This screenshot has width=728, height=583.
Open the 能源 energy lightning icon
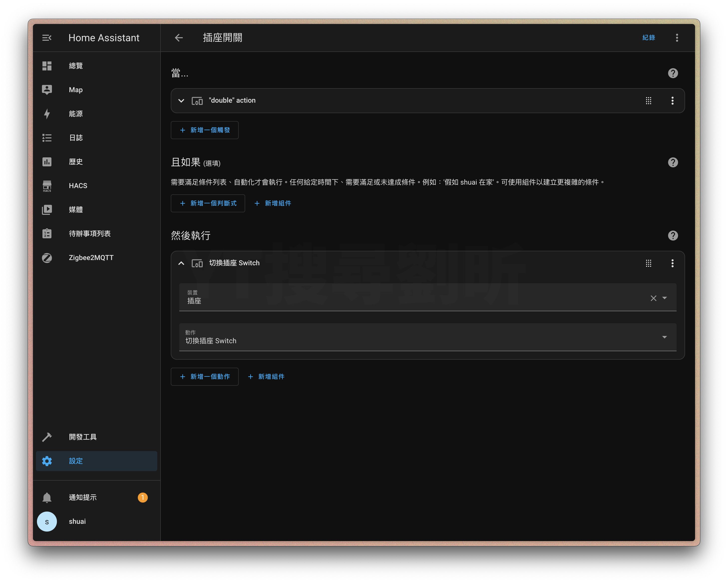point(47,114)
